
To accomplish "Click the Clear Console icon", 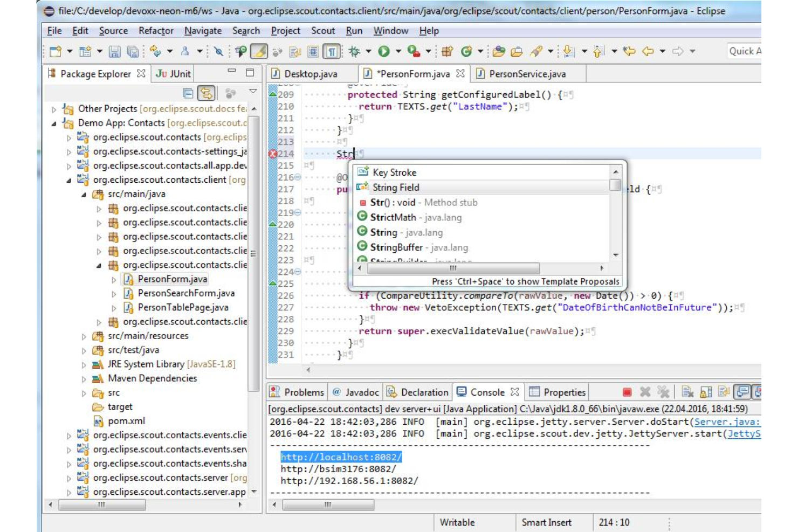I will point(687,392).
